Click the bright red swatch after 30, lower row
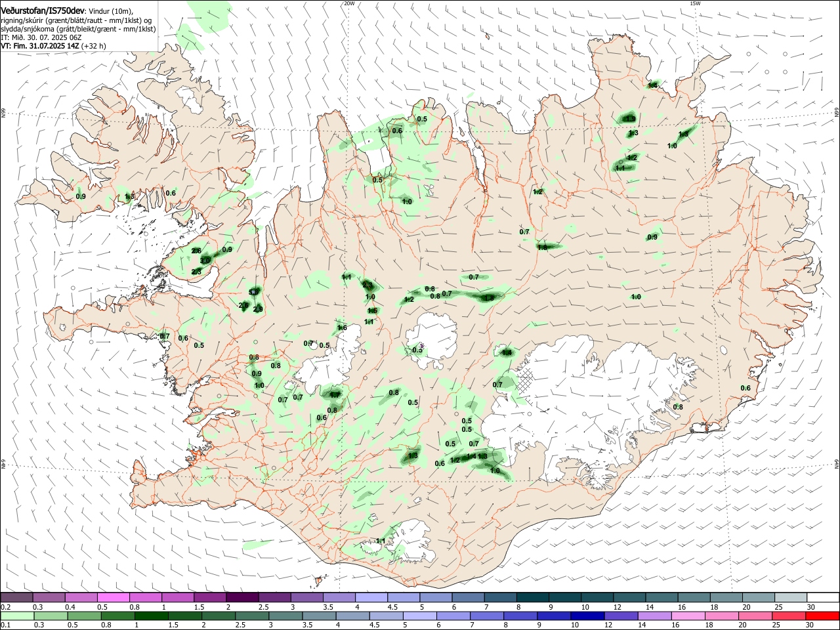Viewport: 840px width, 630px height. pos(823,616)
